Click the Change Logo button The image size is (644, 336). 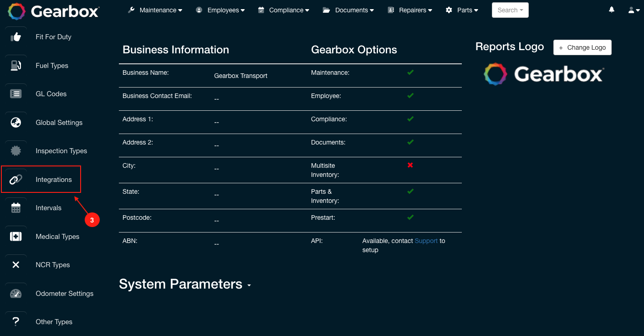582,47
